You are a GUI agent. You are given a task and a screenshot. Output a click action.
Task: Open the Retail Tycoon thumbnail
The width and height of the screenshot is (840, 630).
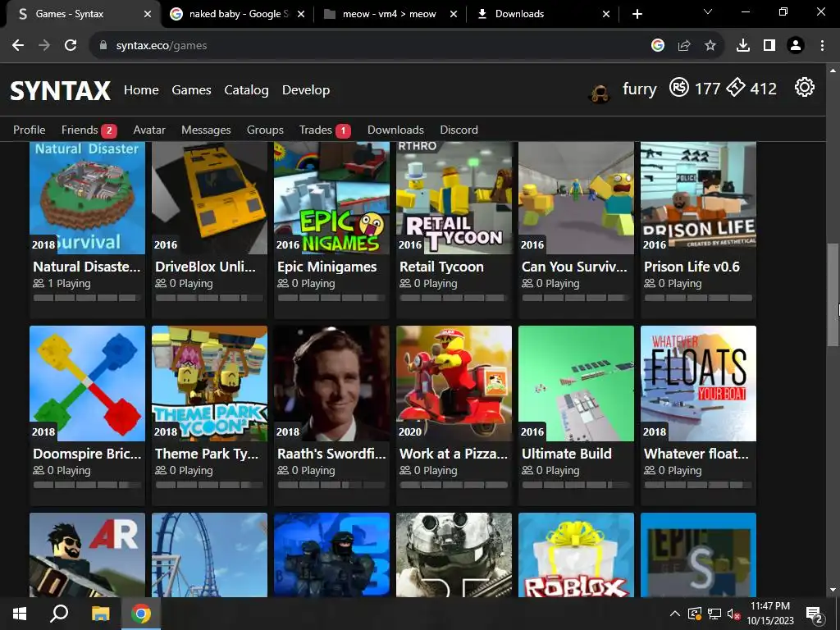[454, 198]
